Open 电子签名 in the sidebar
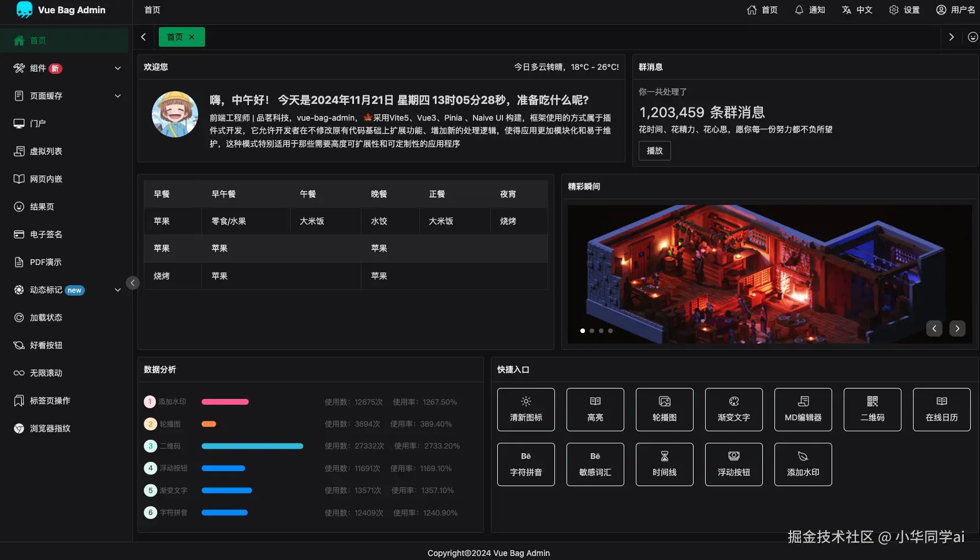The width and height of the screenshot is (980, 560). coord(64,234)
